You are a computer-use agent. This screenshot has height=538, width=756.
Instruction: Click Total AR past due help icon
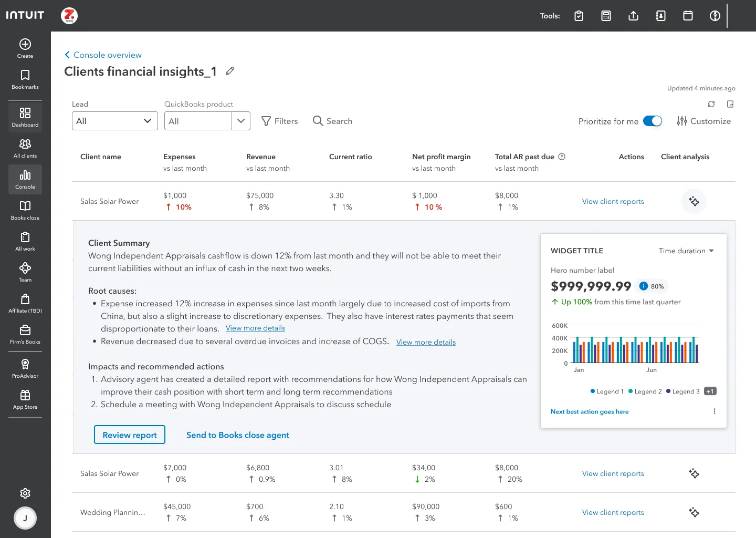(562, 157)
